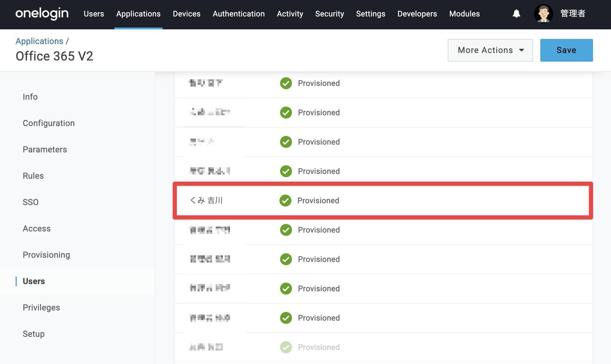Image resolution: width=611 pixels, height=364 pixels.
Task: Open the Developers menu
Action: (417, 14)
